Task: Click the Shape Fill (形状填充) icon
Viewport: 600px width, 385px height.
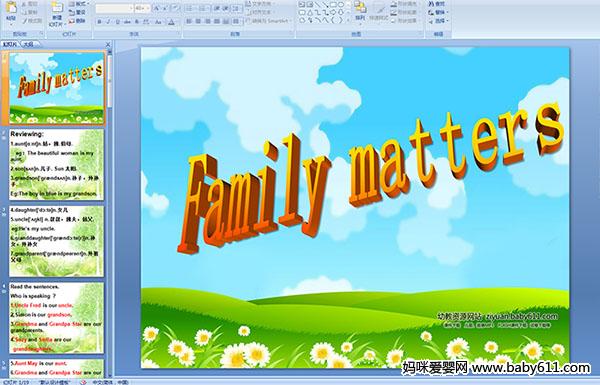Action: pos(394,4)
